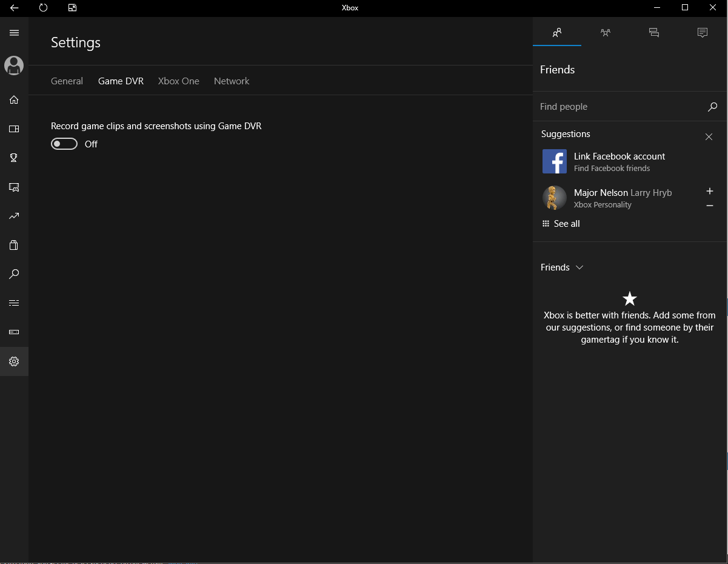Go back with the back arrow

pyautogui.click(x=15, y=8)
